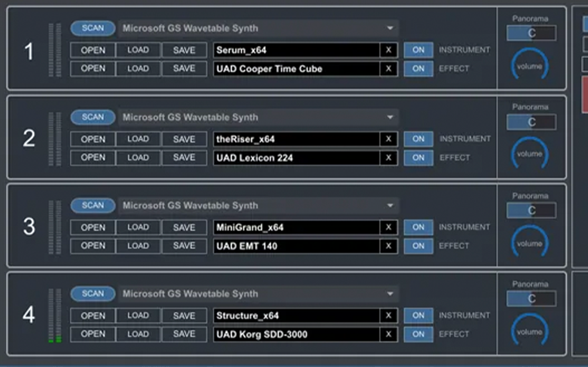Clear MiniGrand_x64 using its X icon
Viewport: 588px width, 367px height.
(389, 227)
